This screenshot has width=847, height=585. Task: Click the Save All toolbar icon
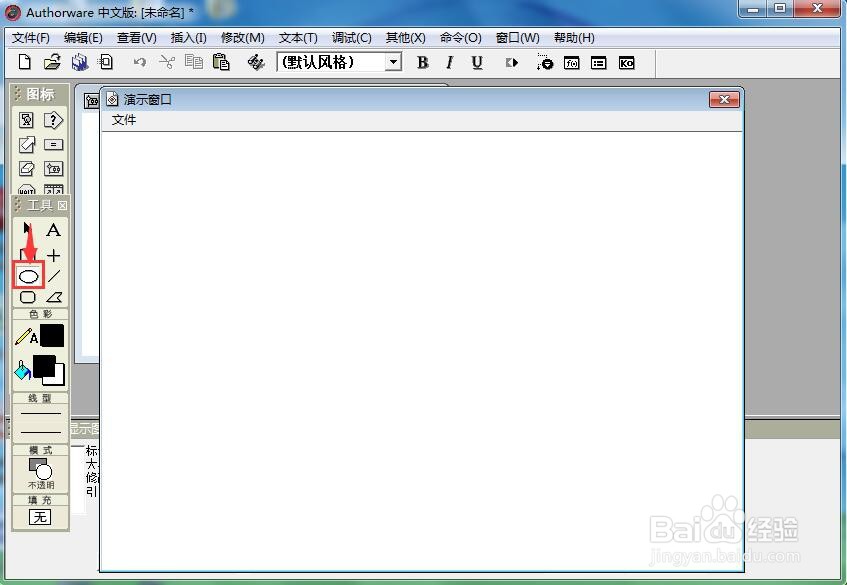pos(80,62)
